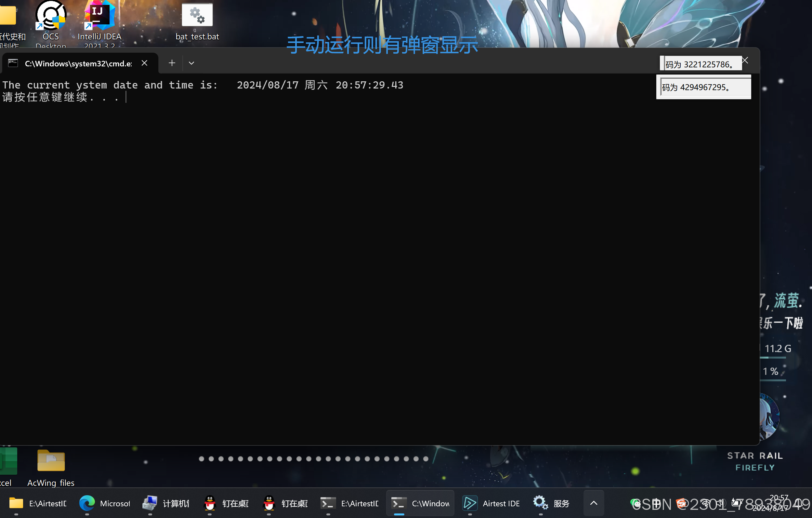Image resolution: width=812 pixels, height=518 pixels.
Task: Open the E:\AirtestID folder taskbar item
Action: pyautogui.click(x=37, y=503)
